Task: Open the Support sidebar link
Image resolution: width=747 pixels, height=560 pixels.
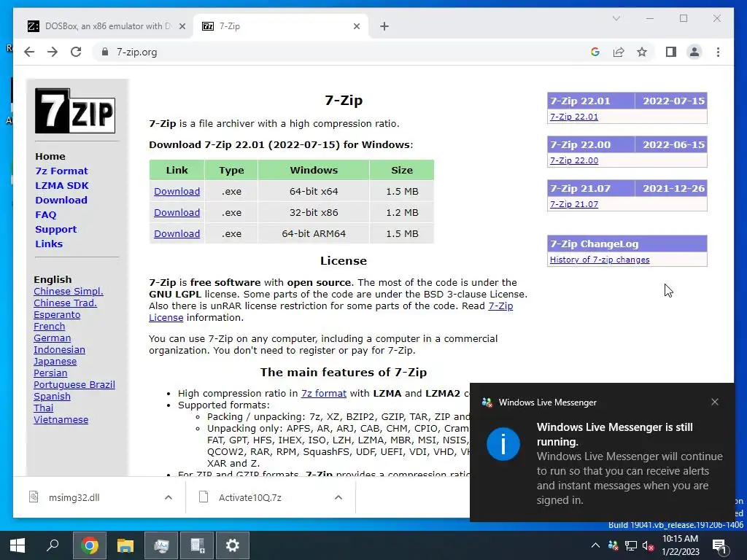Action: (55, 229)
